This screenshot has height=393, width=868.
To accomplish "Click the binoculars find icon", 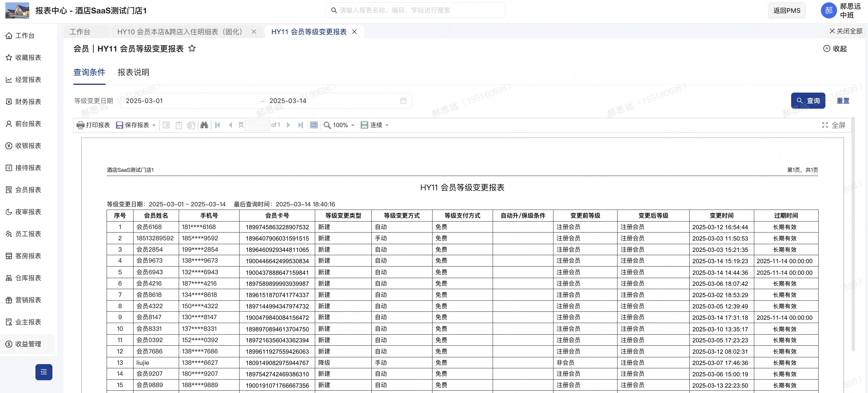I will click(204, 125).
